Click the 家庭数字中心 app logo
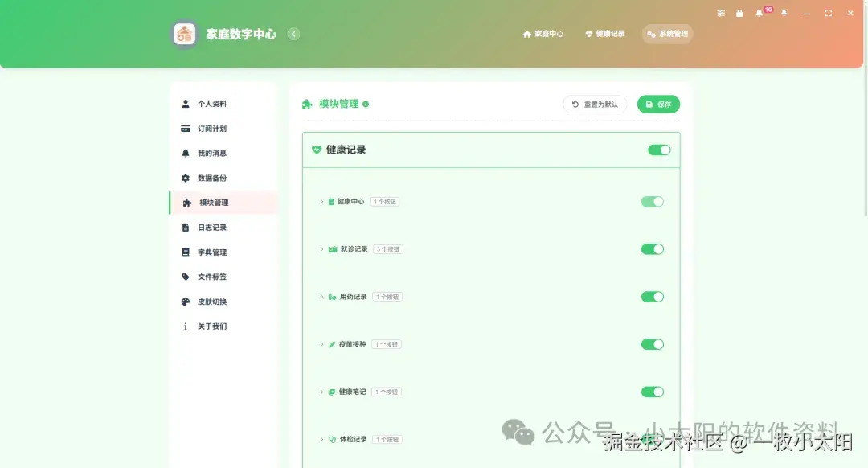This screenshot has width=868, height=468. [x=184, y=34]
